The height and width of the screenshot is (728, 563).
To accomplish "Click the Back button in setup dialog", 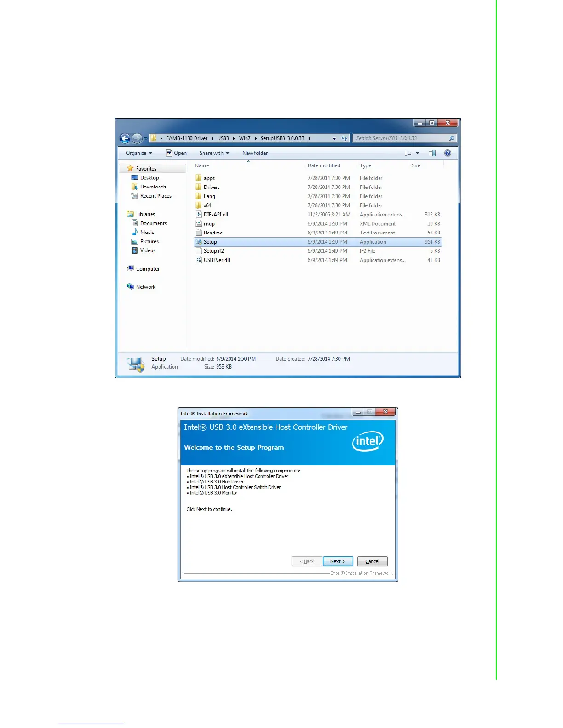I will coord(306,561).
